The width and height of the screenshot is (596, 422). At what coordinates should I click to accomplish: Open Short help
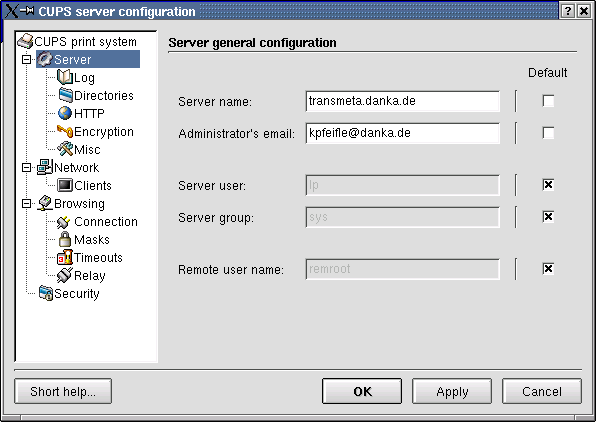[x=63, y=391]
